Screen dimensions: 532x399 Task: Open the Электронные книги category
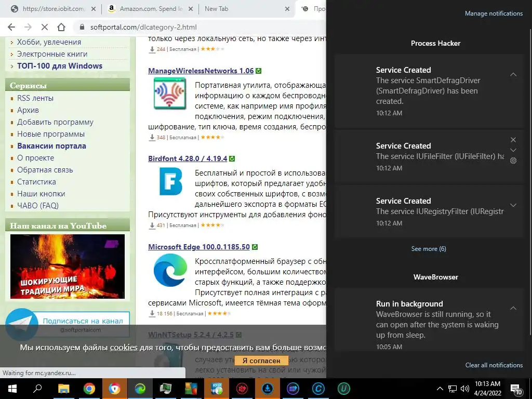(x=52, y=54)
